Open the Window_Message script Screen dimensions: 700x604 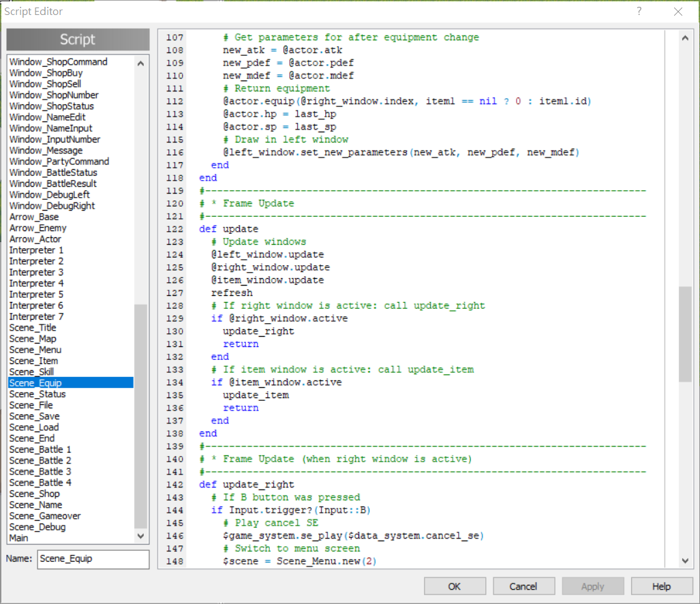point(46,151)
